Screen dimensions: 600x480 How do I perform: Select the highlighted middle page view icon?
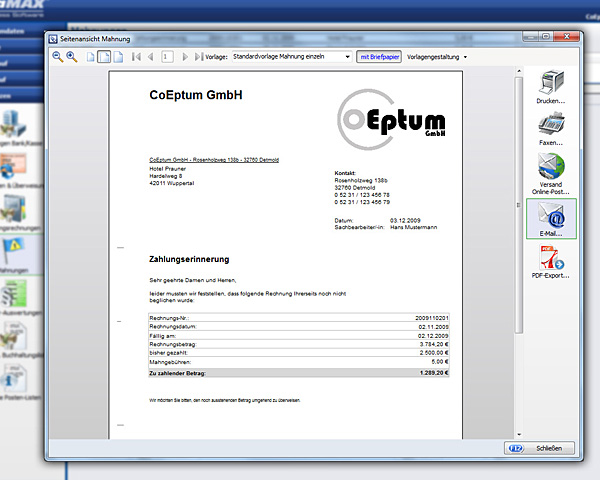click(104, 57)
